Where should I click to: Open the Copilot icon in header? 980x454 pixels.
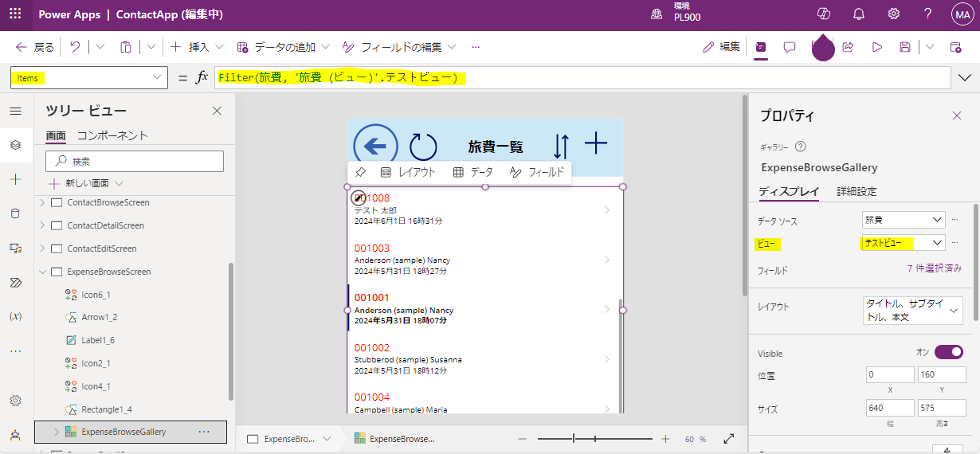pyautogui.click(x=824, y=14)
